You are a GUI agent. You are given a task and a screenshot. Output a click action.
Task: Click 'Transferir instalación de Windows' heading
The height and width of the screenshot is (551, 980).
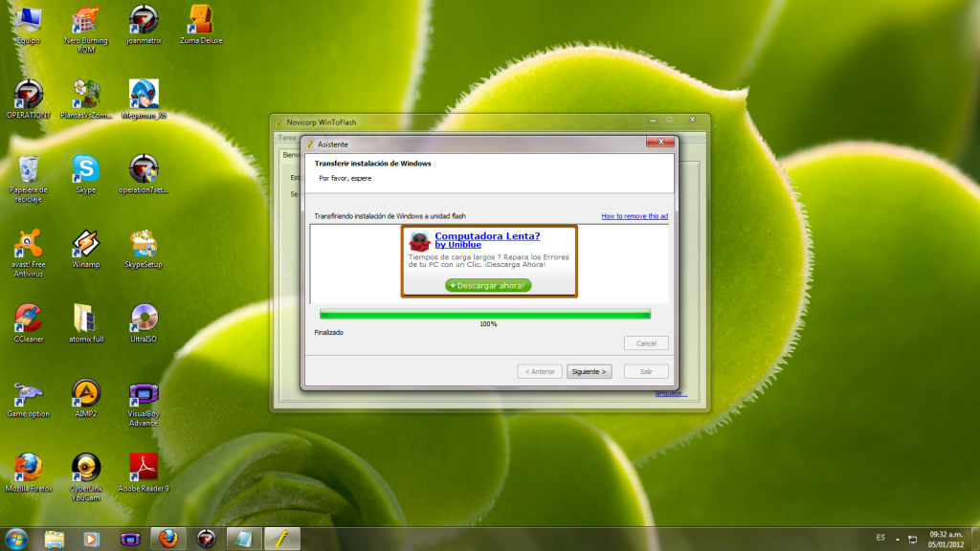pos(372,164)
